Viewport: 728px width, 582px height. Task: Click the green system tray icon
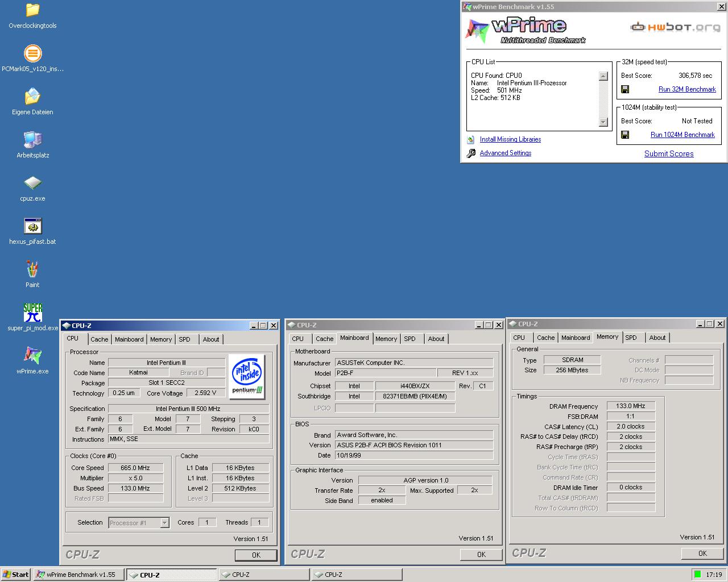697,575
